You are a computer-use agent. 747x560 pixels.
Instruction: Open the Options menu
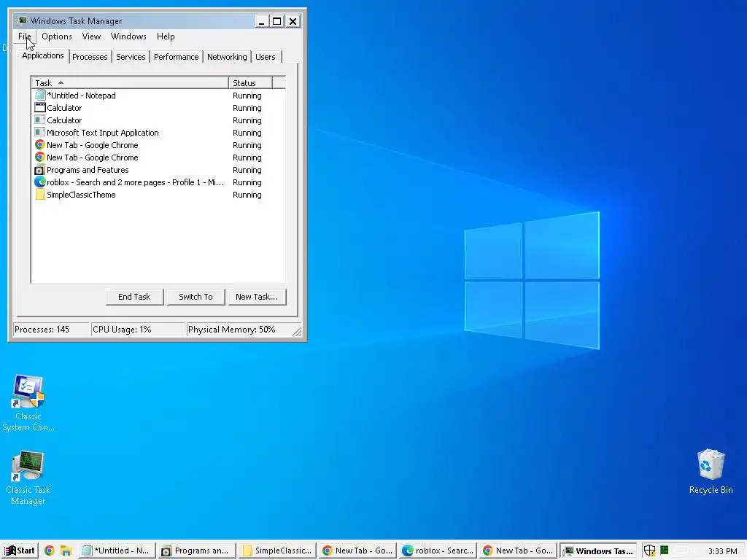[x=57, y=36]
